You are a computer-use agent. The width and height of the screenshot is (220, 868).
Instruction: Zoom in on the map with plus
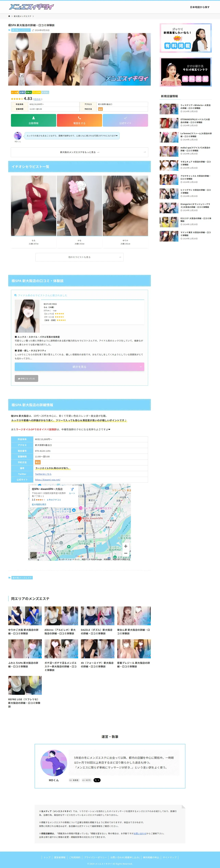(x=126, y=546)
